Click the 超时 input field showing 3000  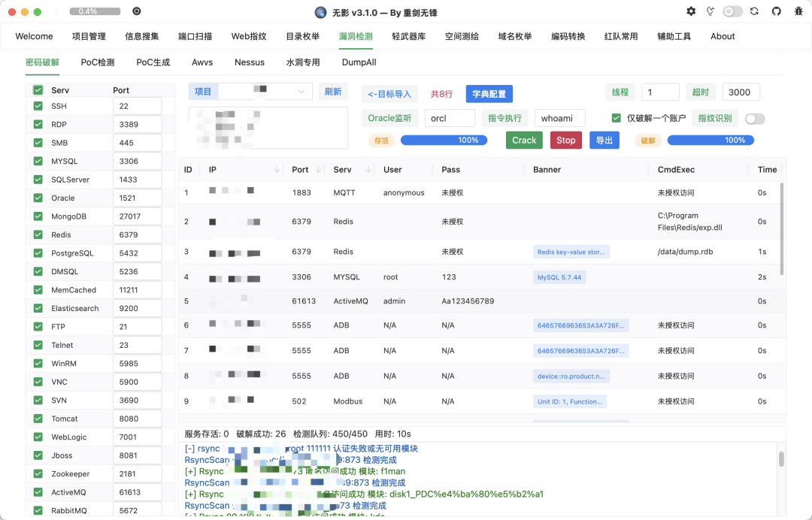741,92
